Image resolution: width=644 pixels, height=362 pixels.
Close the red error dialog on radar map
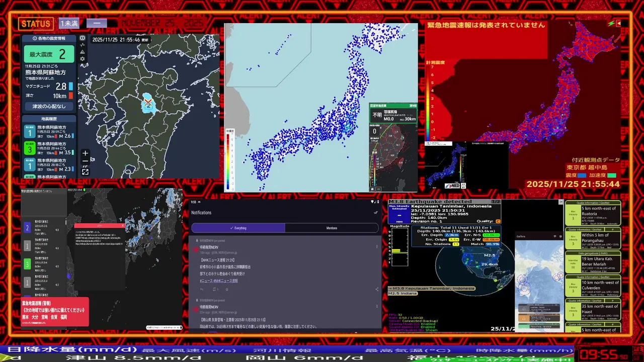pos(122,225)
